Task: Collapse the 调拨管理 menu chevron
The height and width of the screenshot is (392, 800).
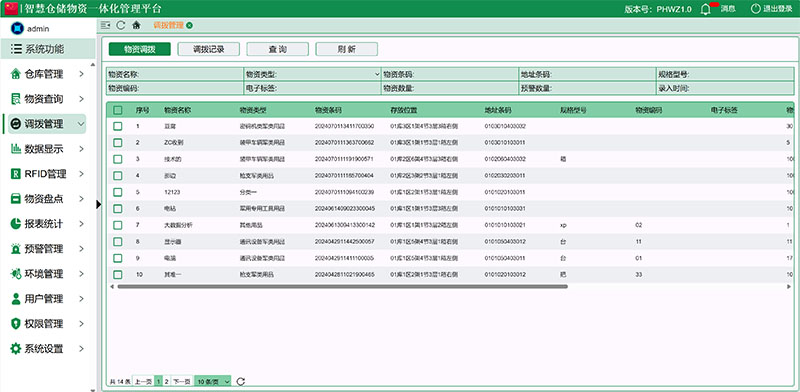Action: (x=81, y=124)
